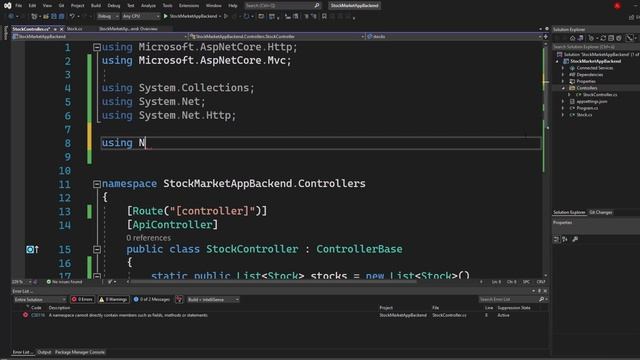Click Solution Explorer sync/refresh icon
The width and height of the screenshot is (640, 360).
(x=603, y=38)
